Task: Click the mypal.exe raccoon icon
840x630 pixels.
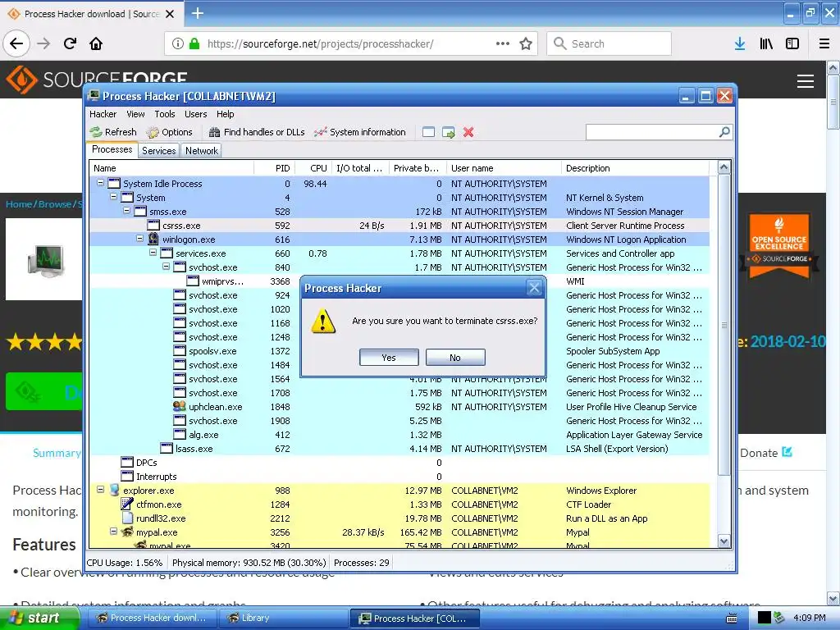Action: [x=127, y=532]
